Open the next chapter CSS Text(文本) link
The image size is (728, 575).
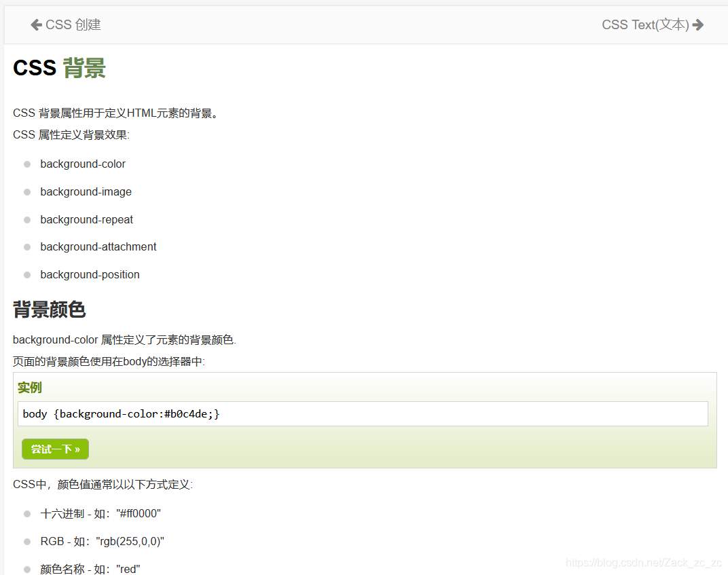click(653, 24)
